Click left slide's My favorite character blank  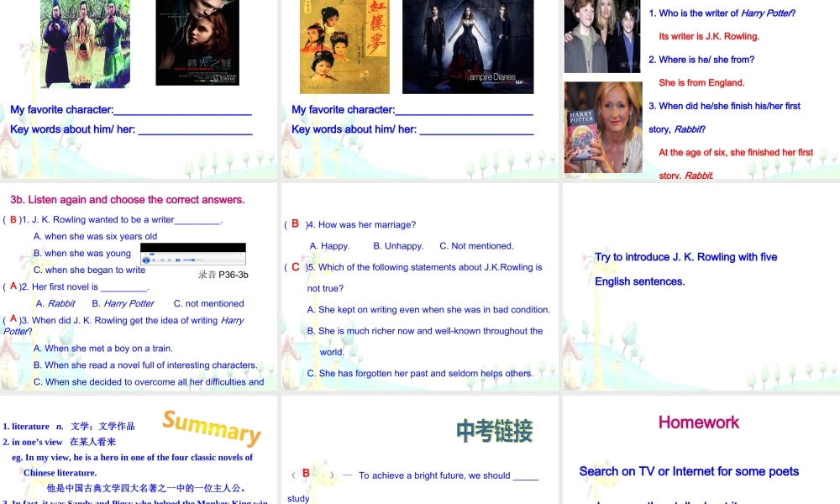tap(182, 110)
